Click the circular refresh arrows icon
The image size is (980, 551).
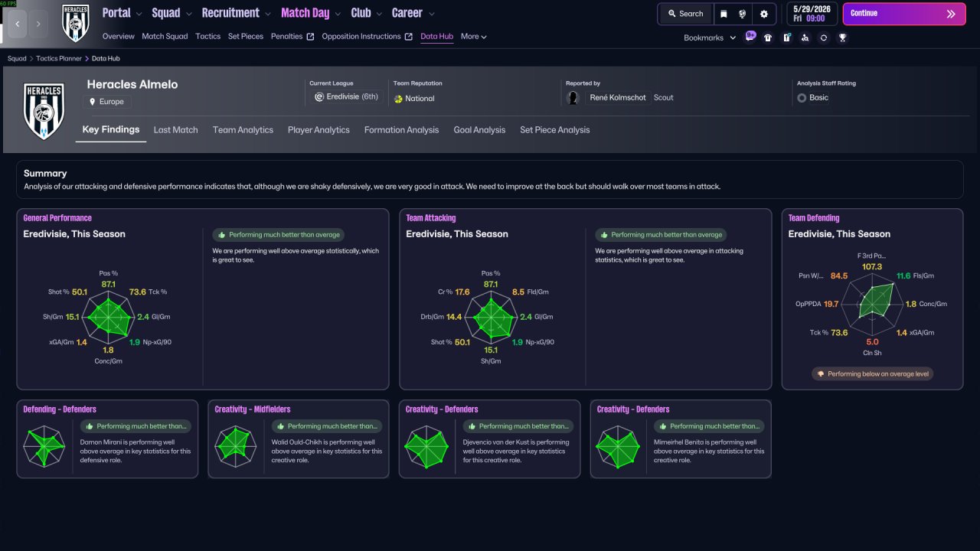823,37
